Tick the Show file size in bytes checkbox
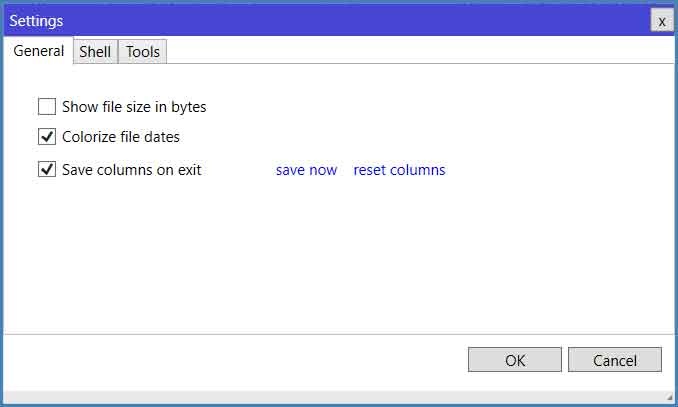 47,106
